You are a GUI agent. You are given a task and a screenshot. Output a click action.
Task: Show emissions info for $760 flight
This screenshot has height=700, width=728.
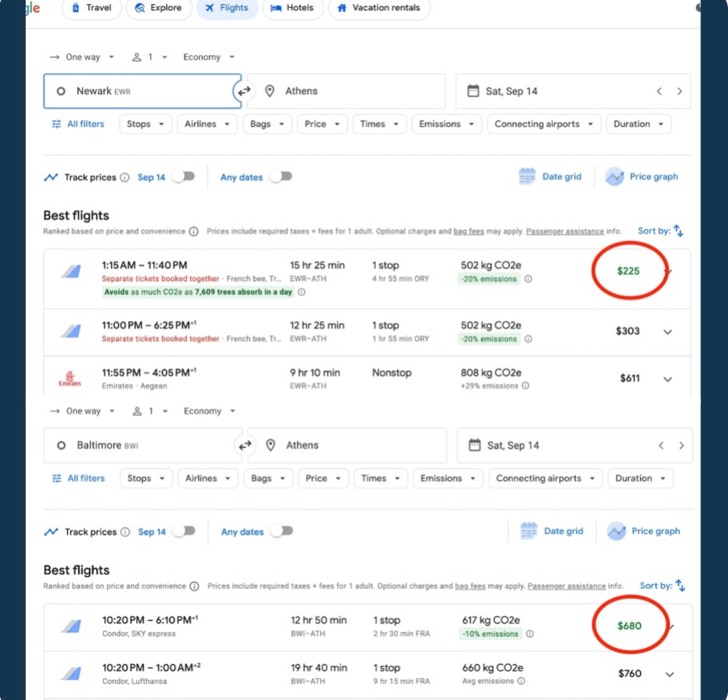(521, 681)
